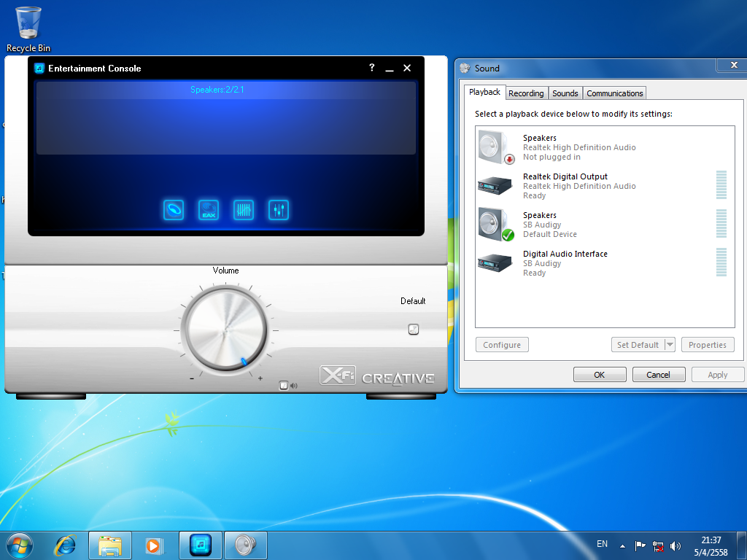747x560 pixels.
Task: Switch to the Sounds tab
Action: pos(565,93)
